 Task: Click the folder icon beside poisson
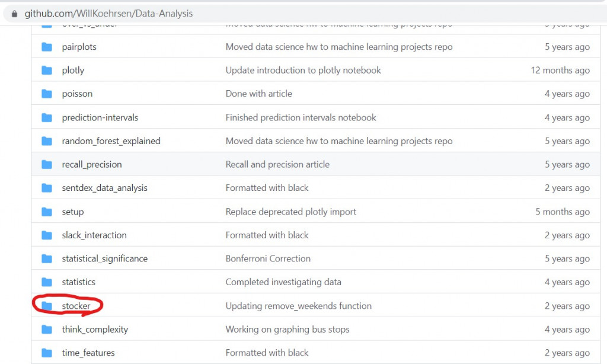pyautogui.click(x=47, y=94)
